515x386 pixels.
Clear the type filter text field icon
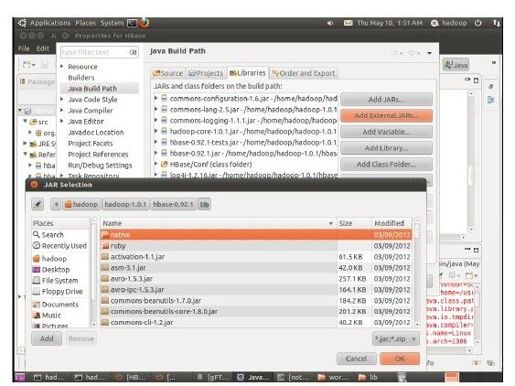click(x=133, y=52)
